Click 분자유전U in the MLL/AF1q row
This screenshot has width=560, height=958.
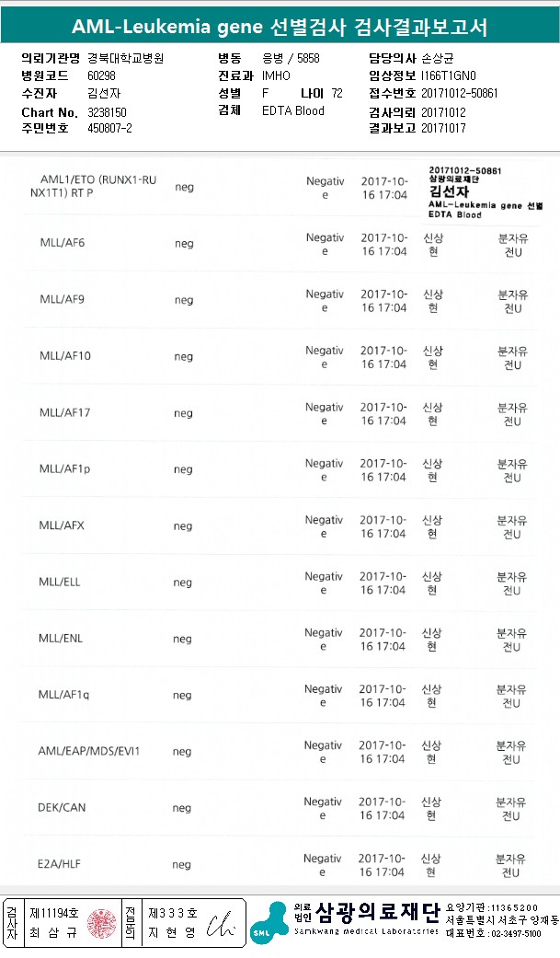[x=512, y=696]
